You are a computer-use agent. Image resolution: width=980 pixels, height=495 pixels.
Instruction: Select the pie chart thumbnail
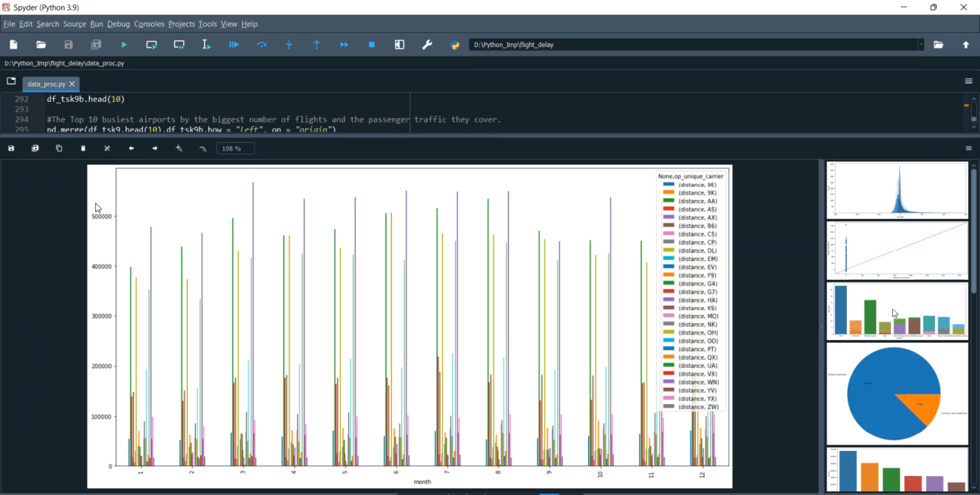pyautogui.click(x=896, y=394)
